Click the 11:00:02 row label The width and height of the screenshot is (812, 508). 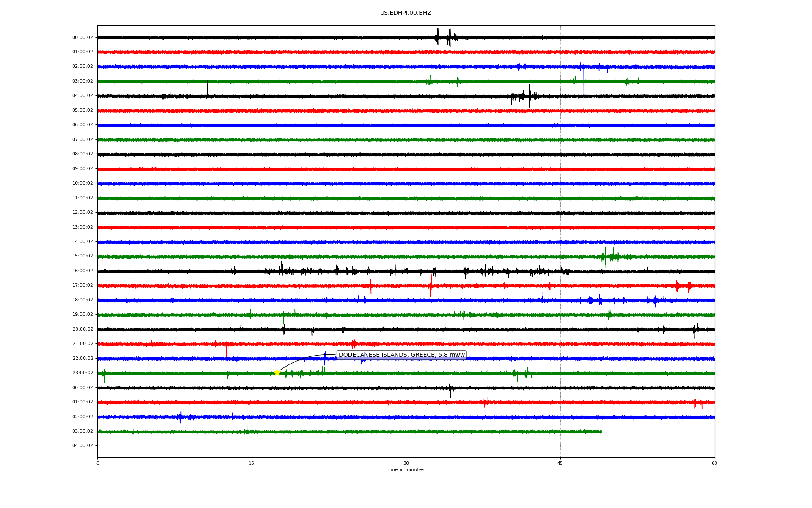click(x=82, y=198)
